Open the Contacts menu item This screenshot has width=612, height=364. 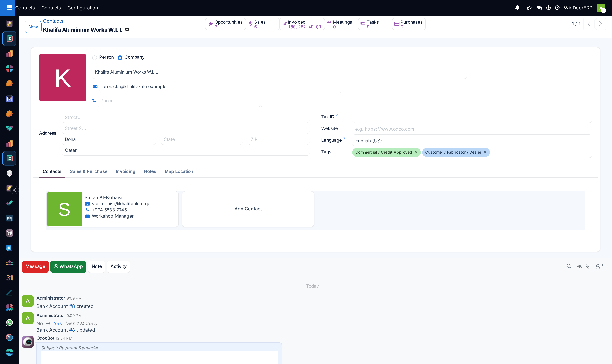pyautogui.click(x=51, y=8)
